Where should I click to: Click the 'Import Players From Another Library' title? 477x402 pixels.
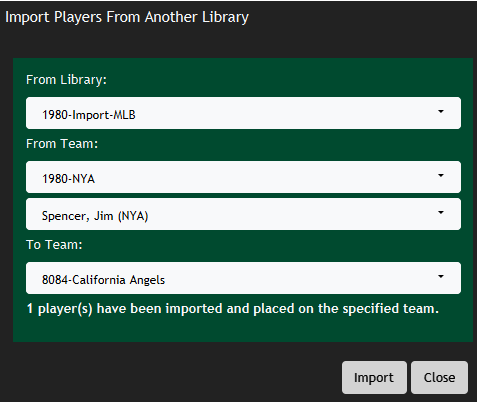click(x=127, y=17)
